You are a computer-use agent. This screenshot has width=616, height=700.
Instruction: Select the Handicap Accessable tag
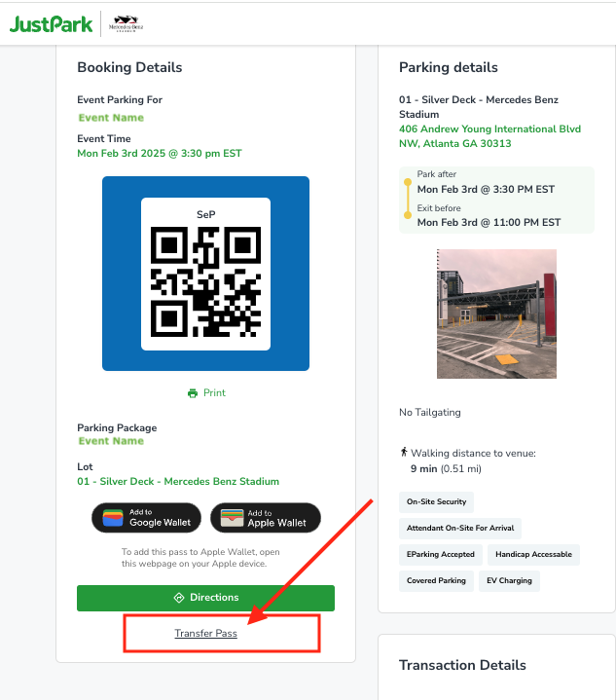tap(533, 555)
